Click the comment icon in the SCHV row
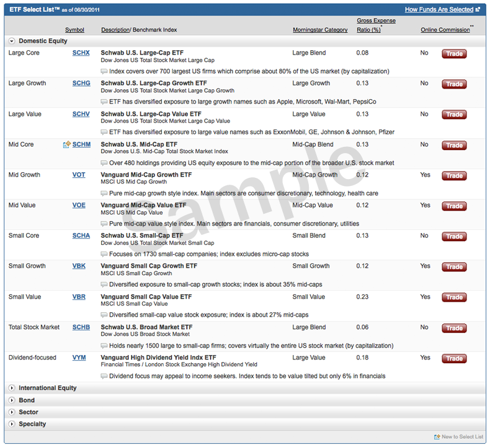 point(104,133)
